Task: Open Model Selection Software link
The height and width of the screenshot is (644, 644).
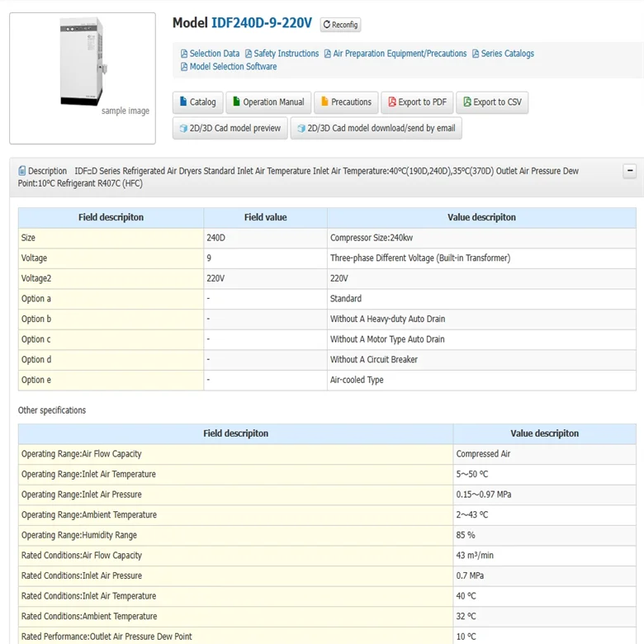Action: [x=233, y=67]
